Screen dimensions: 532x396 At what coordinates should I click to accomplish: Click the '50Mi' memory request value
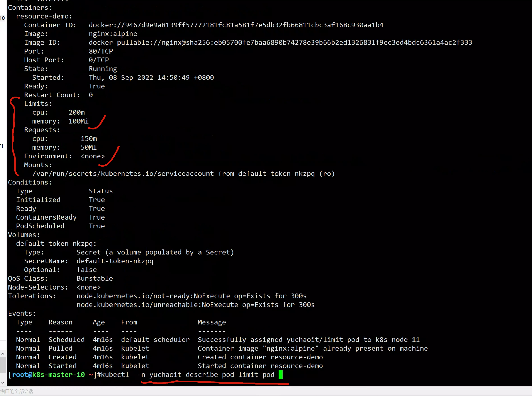(89, 147)
